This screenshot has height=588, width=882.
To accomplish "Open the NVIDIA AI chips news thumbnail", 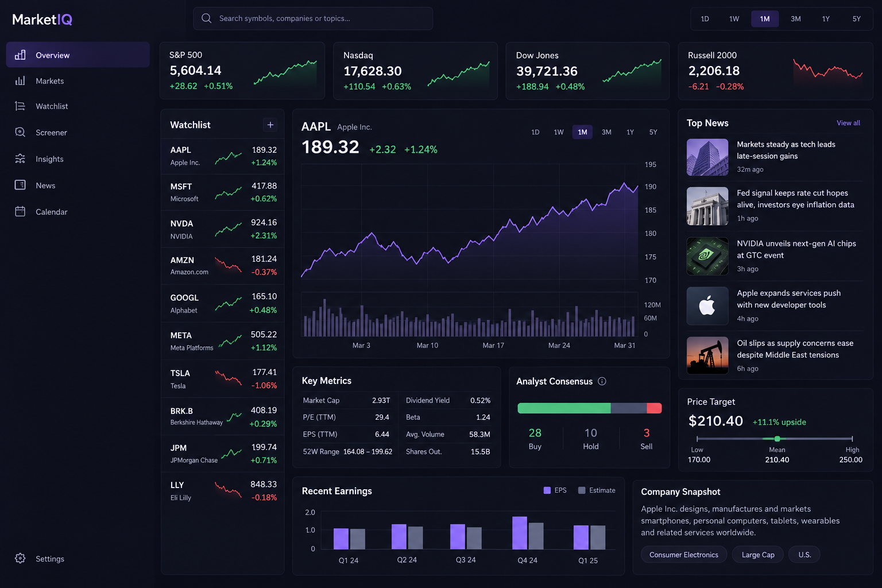I will [x=707, y=256].
